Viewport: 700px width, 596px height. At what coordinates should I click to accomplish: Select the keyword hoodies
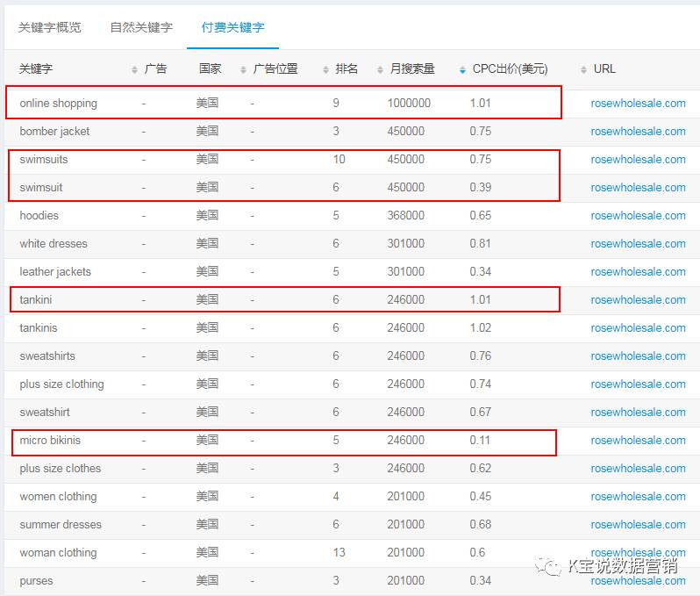pos(39,216)
